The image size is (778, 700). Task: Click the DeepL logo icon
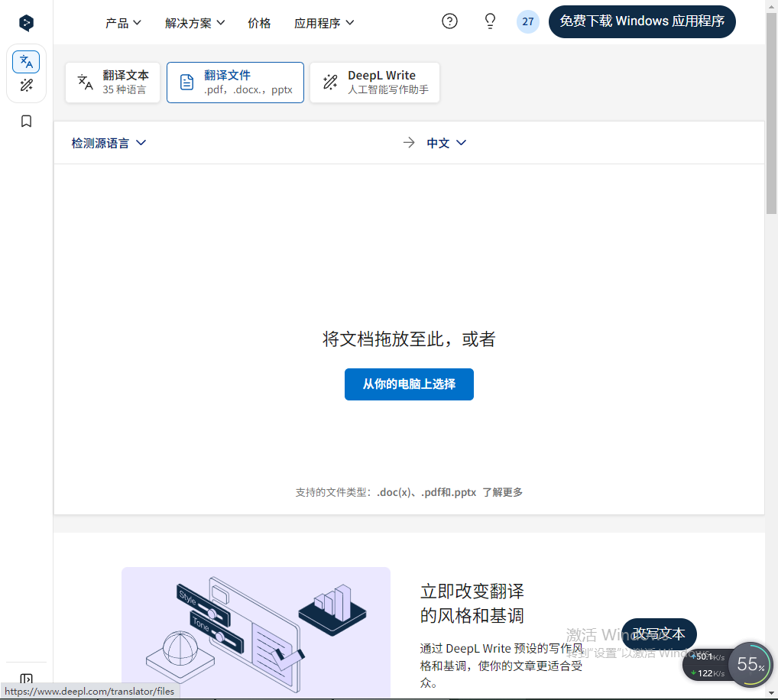[26, 23]
